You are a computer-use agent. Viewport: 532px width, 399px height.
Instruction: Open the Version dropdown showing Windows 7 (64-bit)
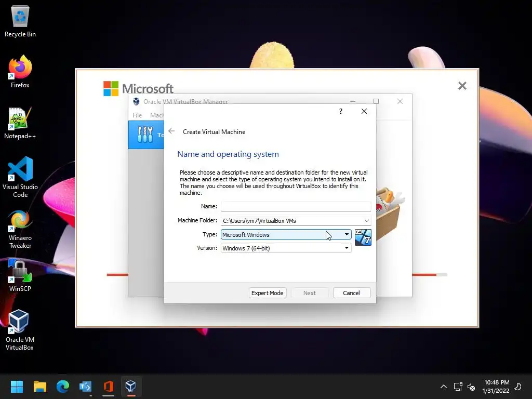pos(286,248)
